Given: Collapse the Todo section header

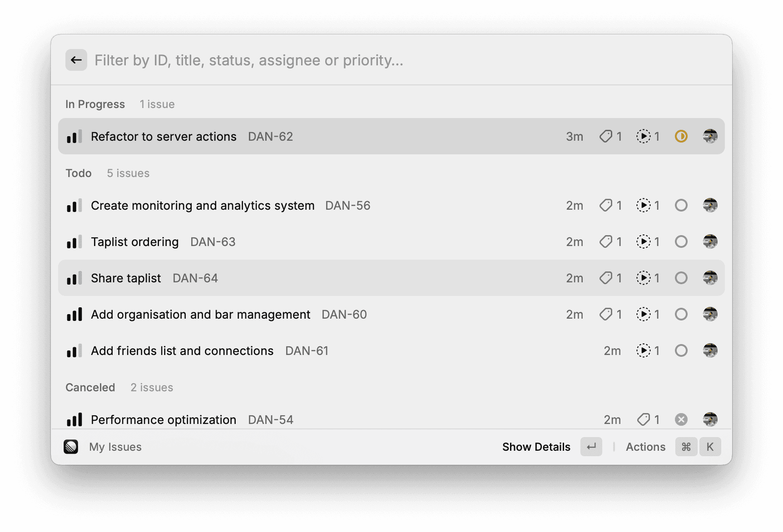Looking at the screenshot, I should click(79, 173).
